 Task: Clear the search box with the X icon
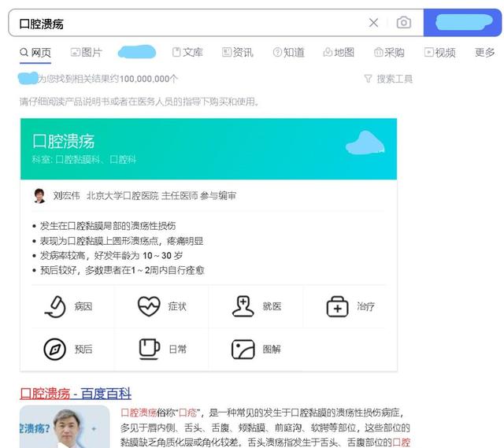[x=373, y=23]
